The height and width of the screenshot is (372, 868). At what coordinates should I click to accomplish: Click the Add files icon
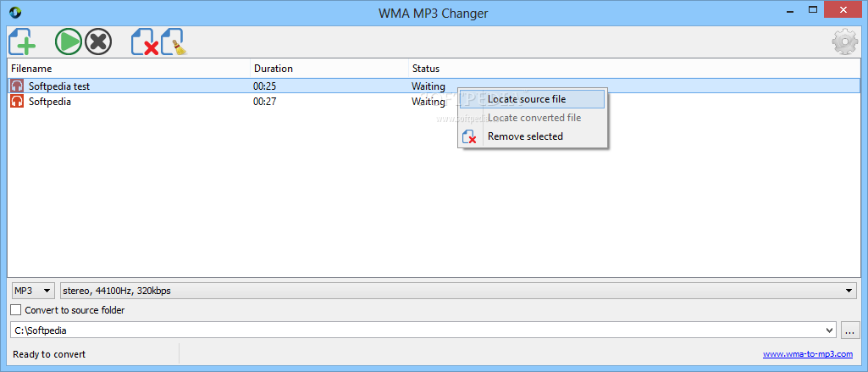point(22,42)
